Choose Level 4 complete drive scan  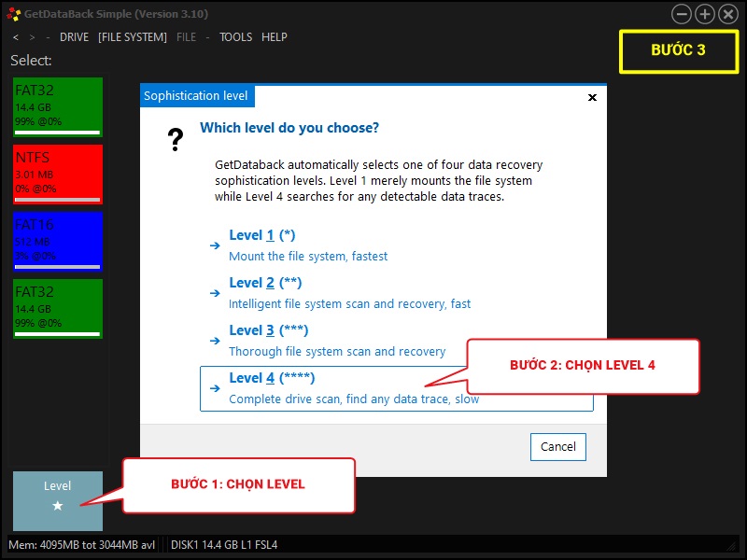396,388
